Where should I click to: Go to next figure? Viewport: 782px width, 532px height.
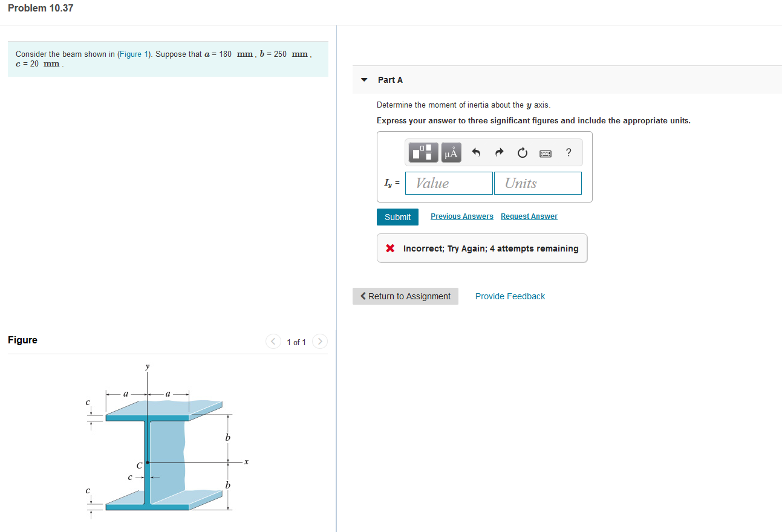click(x=320, y=342)
